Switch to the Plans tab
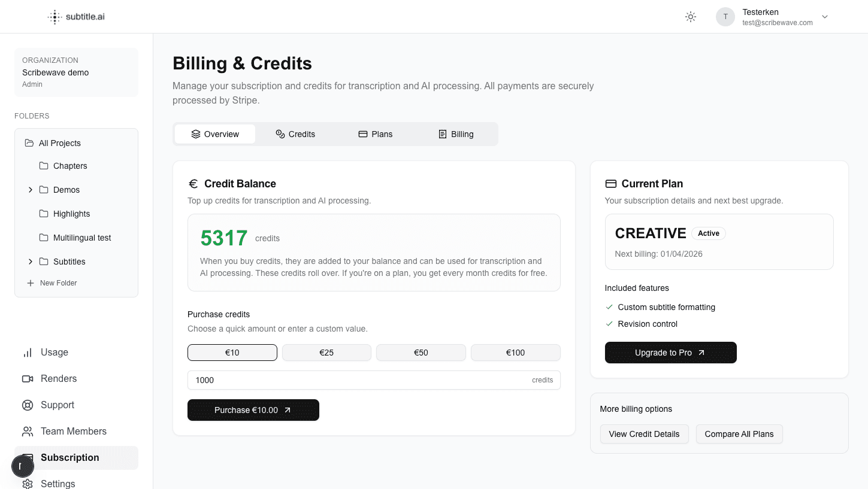 376,133
